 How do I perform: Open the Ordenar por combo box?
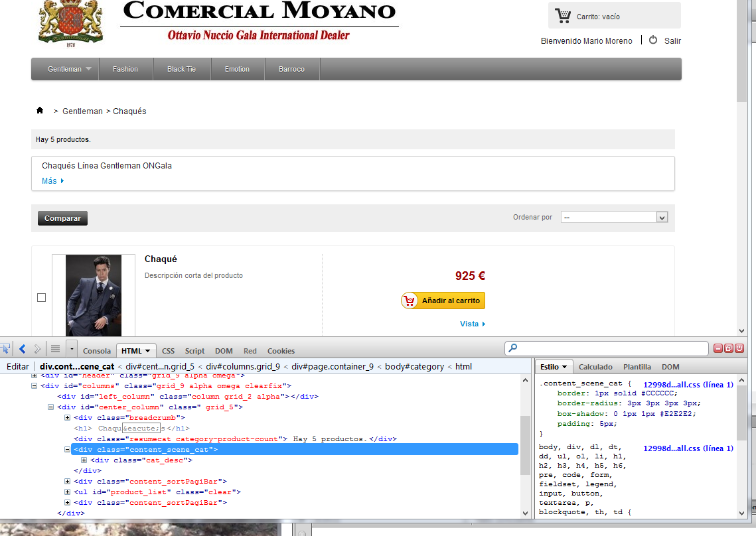click(x=614, y=218)
